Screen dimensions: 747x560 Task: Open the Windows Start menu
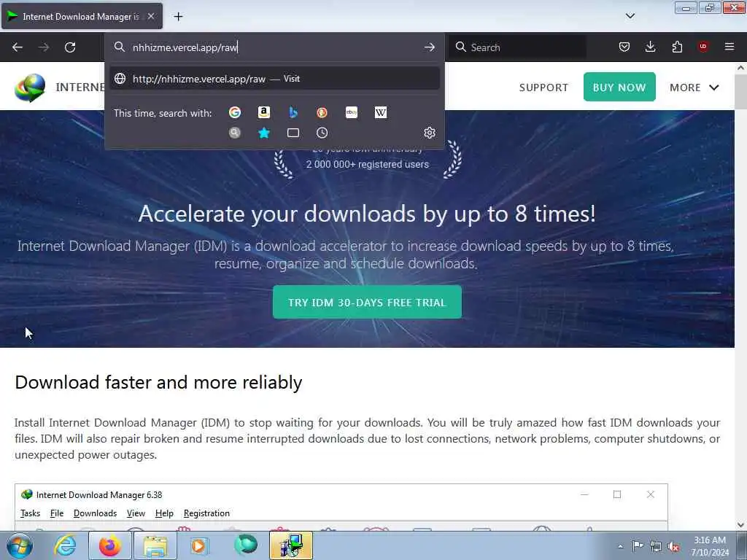click(x=19, y=545)
